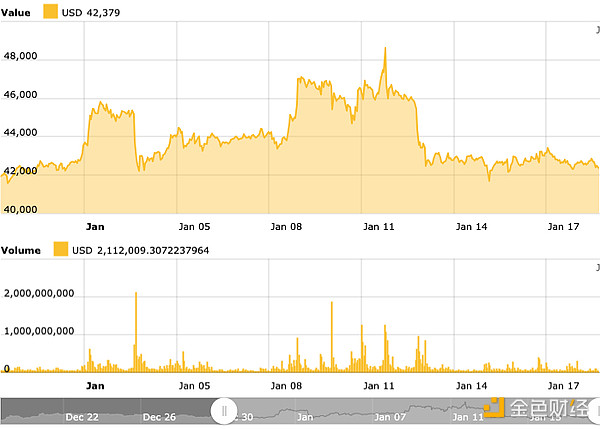
Task: Click the price peak near Jan 11
Action: (x=385, y=48)
